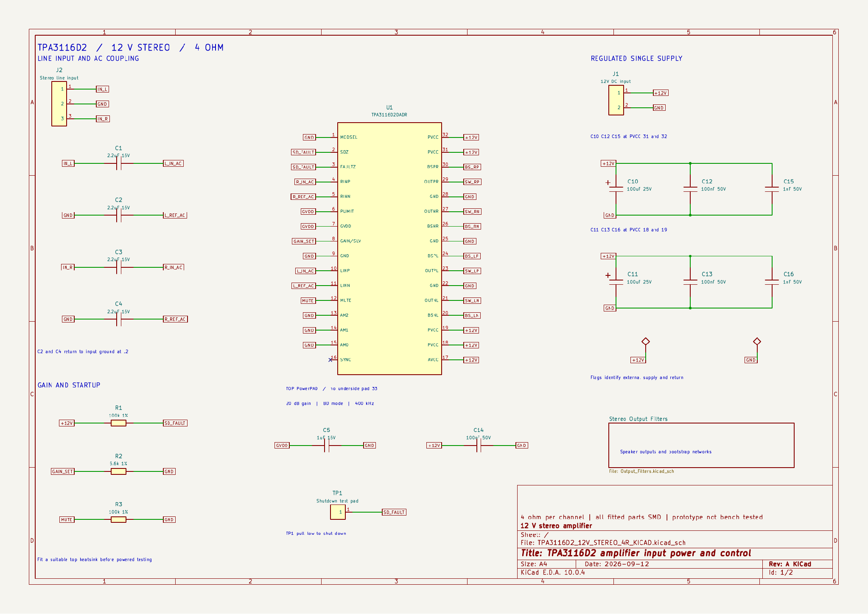Select resistor R1 100k symbol
The width and height of the screenshot is (868, 614).
click(x=118, y=423)
